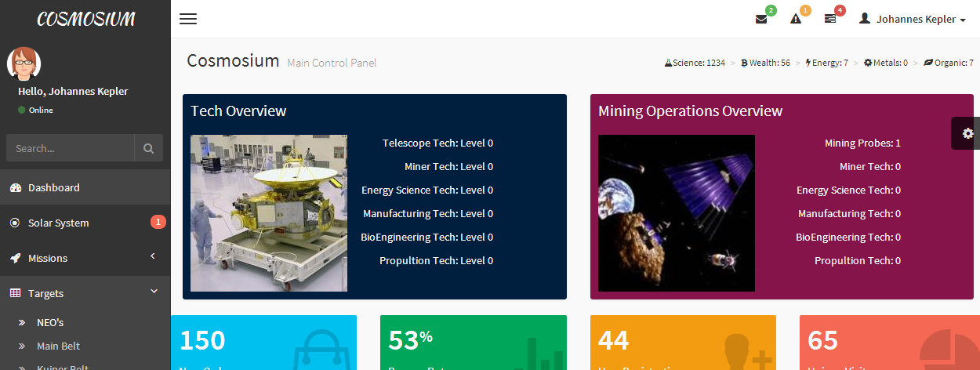Screen dimensions: 980x370
Task: Click Mining Probes: 1 text
Action: (862, 143)
